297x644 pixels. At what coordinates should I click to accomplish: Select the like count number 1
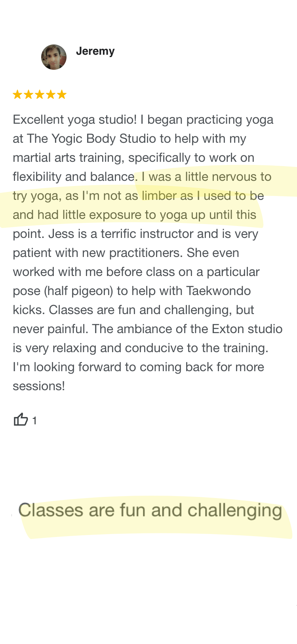tap(34, 421)
